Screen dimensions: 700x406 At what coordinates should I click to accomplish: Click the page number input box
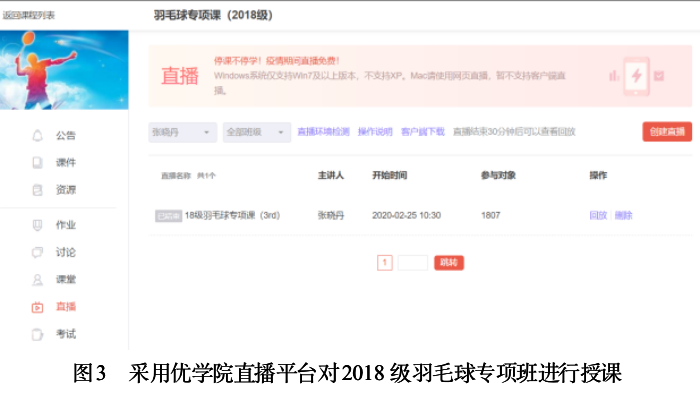click(412, 262)
